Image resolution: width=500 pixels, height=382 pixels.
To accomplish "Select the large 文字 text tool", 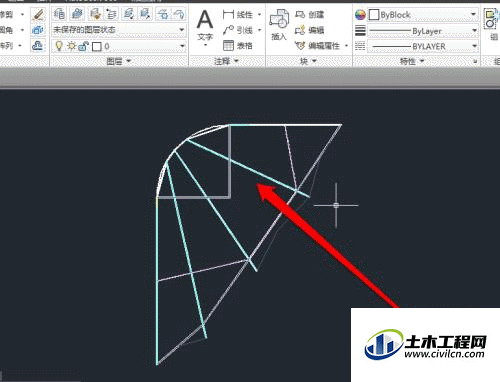I will pyautogui.click(x=205, y=24).
